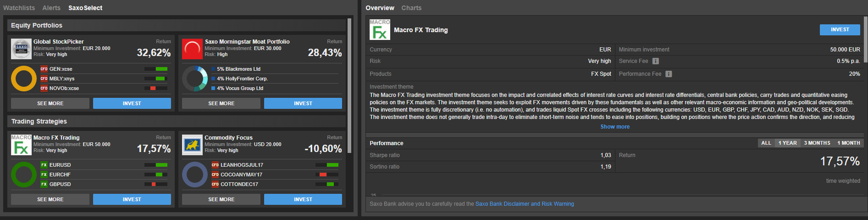Screen dimensions: 868x220
Task: Click the Service Fee info icon
Action: pyautogui.click(x=656, y=61)
